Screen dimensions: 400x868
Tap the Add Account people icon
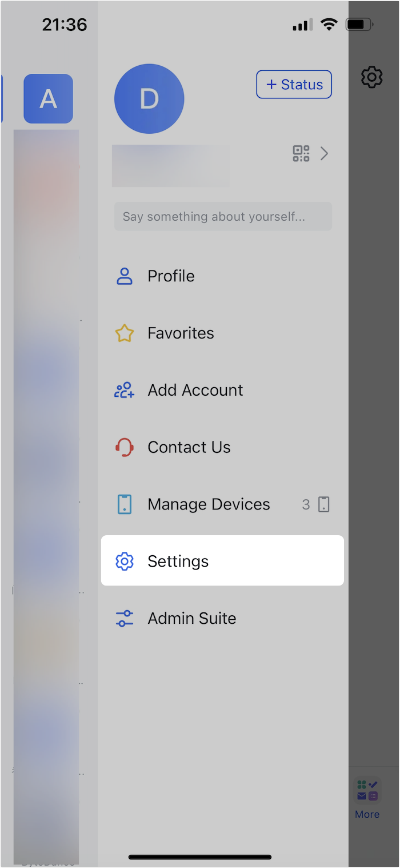point(125,390)
